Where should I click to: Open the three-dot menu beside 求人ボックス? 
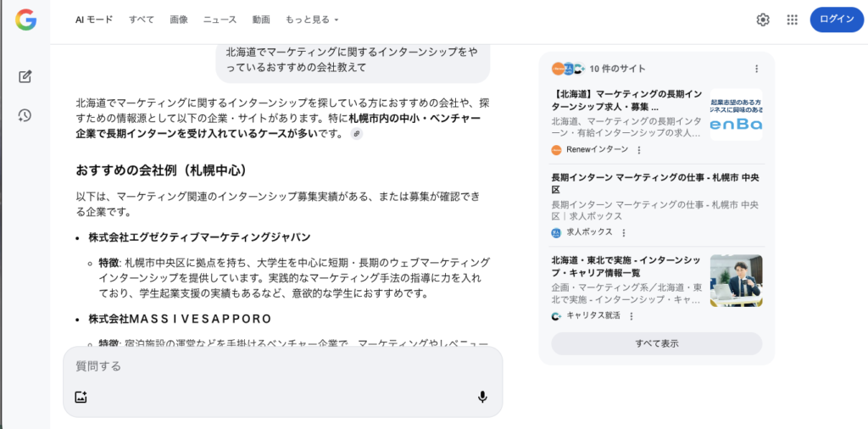pyautogui.click(x=624, y=232)
